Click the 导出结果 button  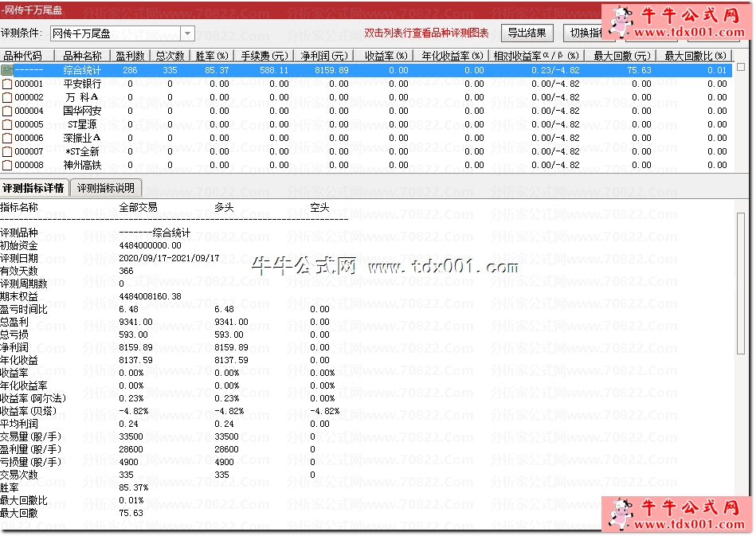[527, 33]
